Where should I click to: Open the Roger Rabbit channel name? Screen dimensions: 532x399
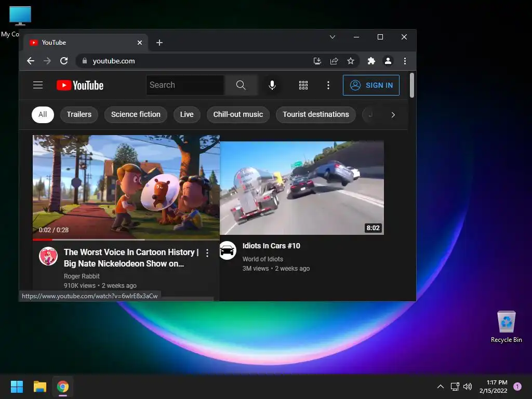(82, 276)
